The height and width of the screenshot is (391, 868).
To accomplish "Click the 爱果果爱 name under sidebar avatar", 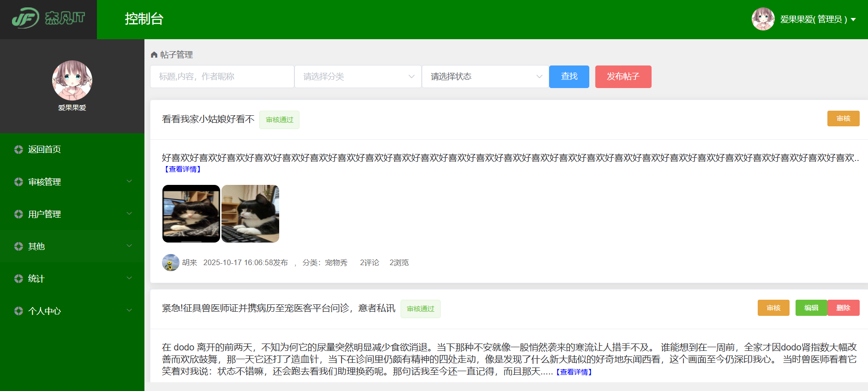I will pos(72,108).
